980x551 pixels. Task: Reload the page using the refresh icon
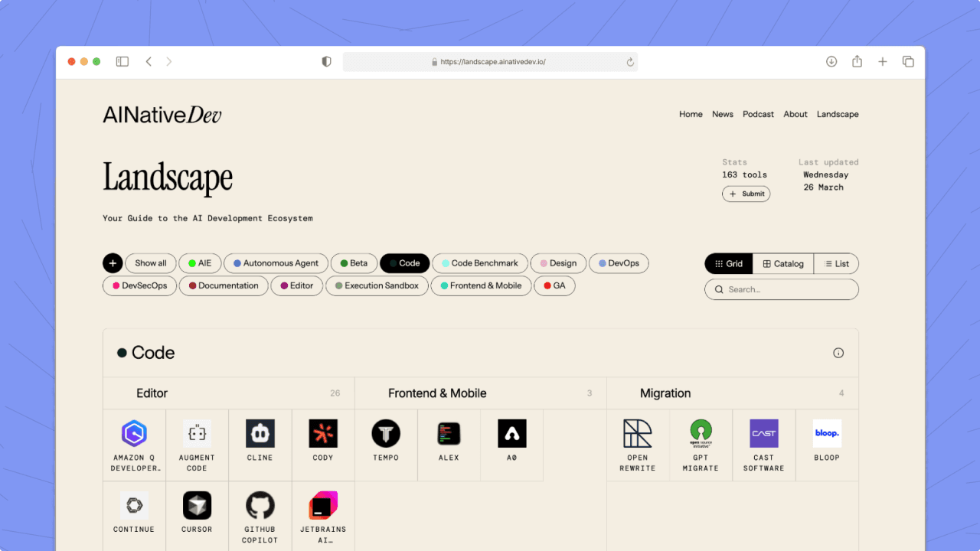(630, 62)
